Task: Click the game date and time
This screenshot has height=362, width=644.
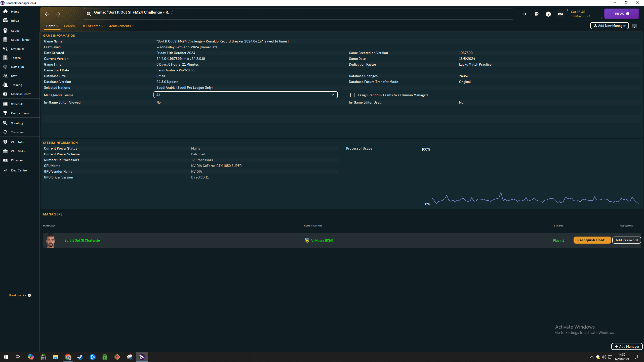Action: click(581, 14)
